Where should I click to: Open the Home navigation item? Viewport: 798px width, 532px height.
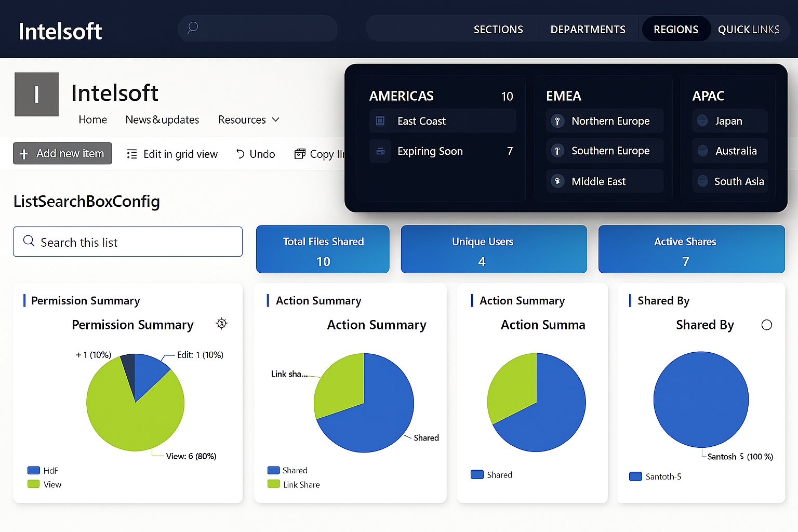(92, 120)
